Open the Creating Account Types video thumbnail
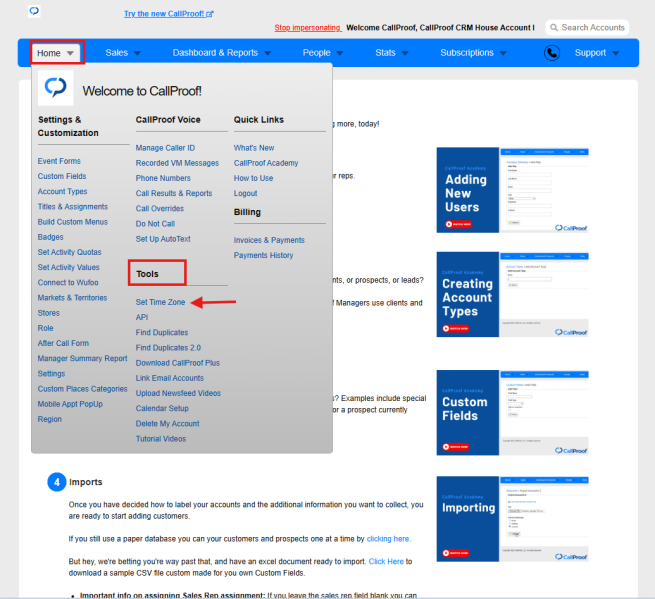This screenshot has width=655, height=599. pos(513,294)
